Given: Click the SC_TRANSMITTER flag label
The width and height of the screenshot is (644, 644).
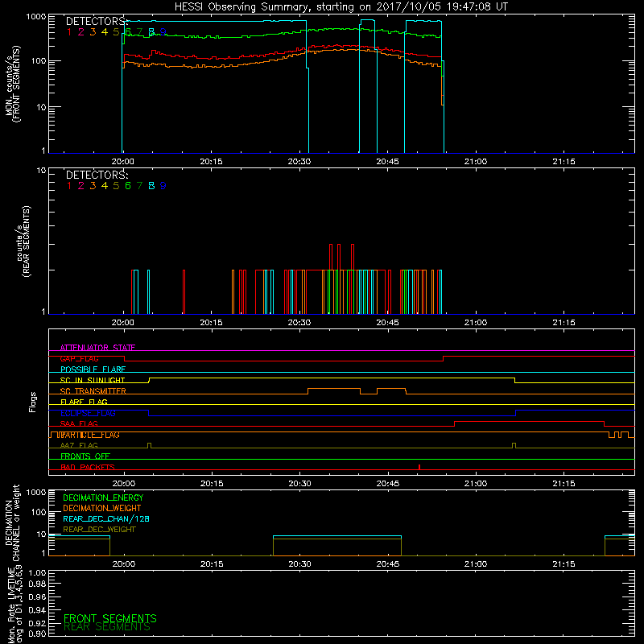Looking at the screenshot, I should click(93, 391).
